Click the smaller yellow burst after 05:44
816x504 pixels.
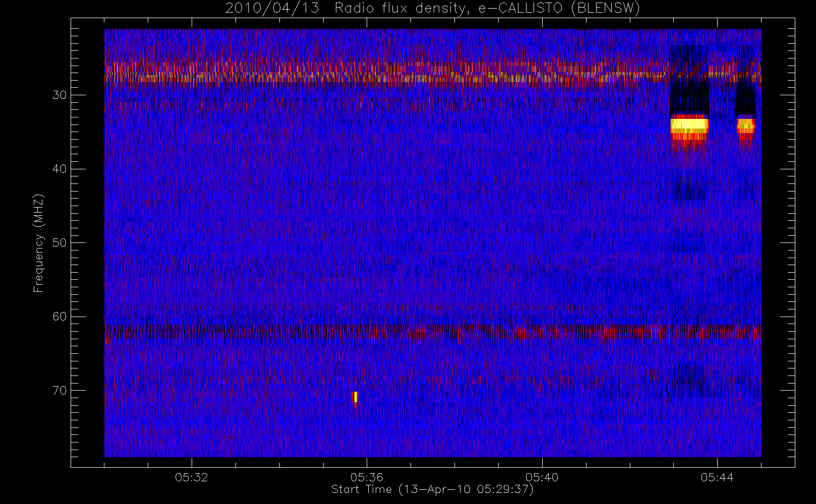746,125
